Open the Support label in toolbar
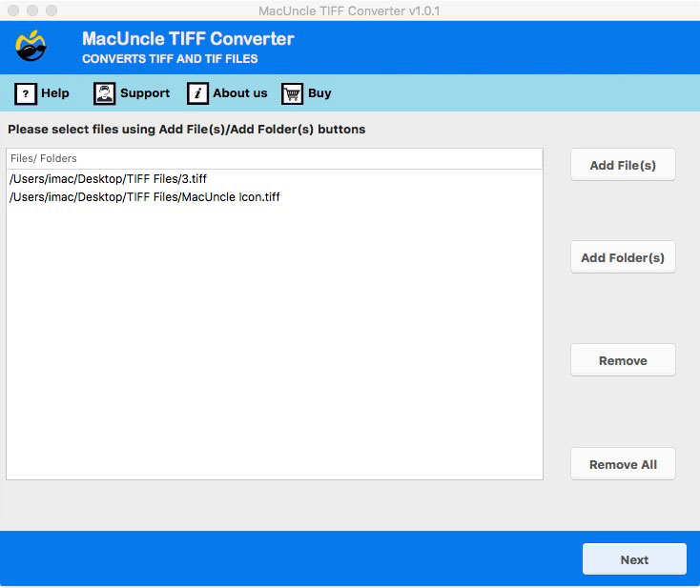Image resolution: width=700 pixels, height=588 pixels. point(145,93)
